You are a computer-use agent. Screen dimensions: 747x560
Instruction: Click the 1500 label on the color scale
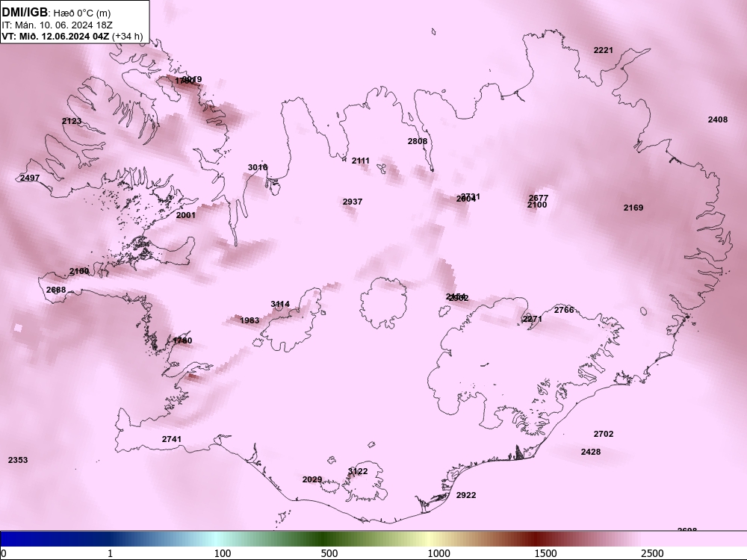[545, 553]
